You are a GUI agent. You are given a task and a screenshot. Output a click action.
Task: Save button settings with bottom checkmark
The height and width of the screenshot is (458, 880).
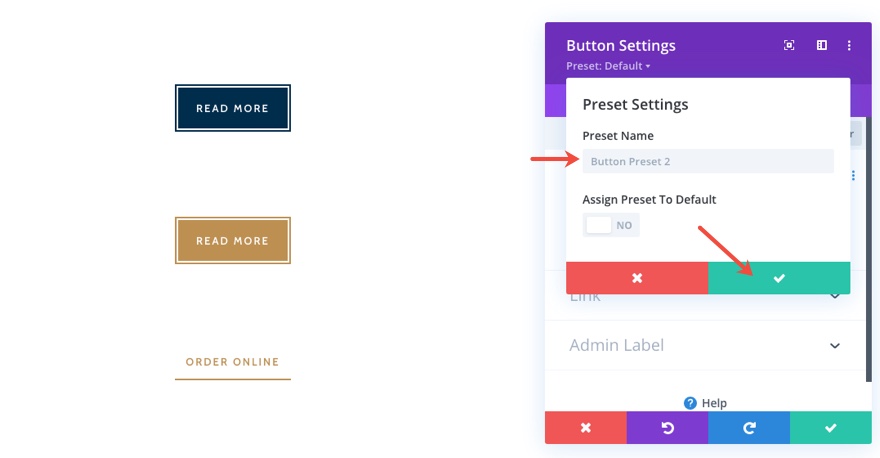click(x=830, y=428)
